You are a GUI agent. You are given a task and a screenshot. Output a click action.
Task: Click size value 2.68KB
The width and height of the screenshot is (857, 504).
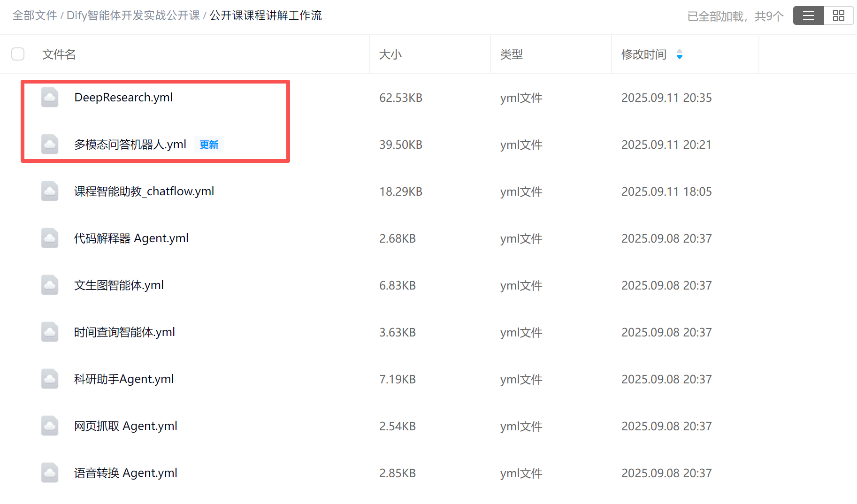[x=398, y=238]
